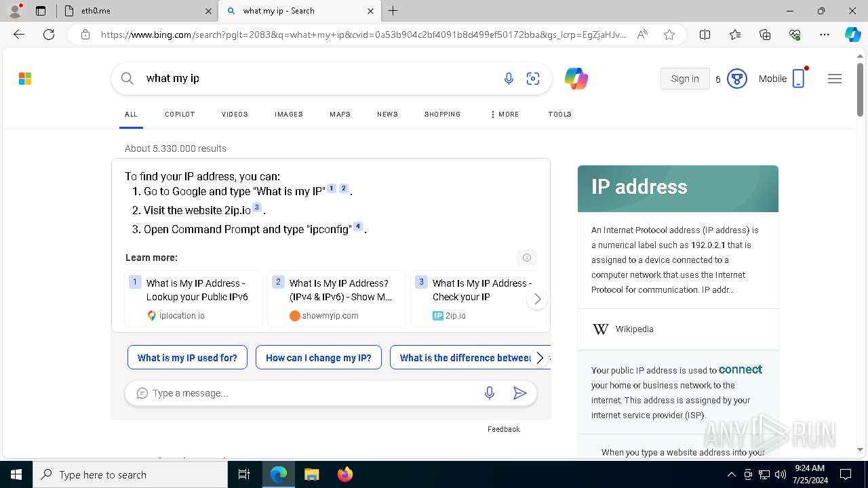868x488 pixels.
Task: Open the Windows Start menu
Action: (x=16, y=474)
